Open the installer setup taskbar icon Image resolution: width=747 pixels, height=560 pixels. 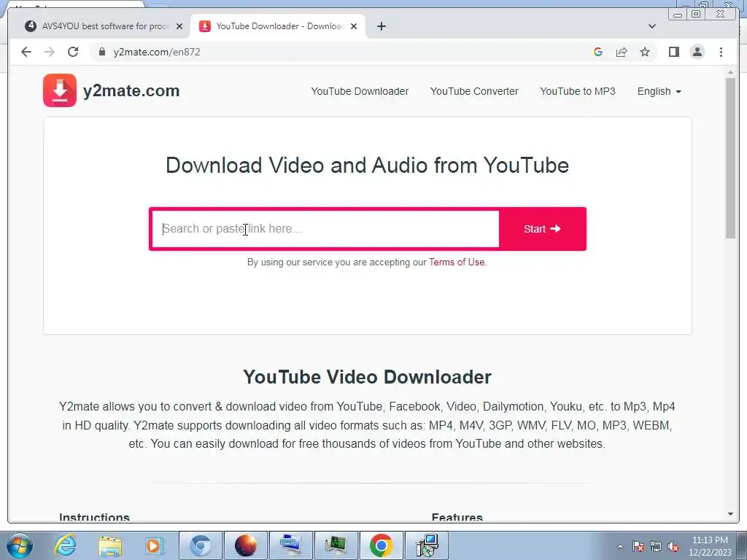point(426,545)
